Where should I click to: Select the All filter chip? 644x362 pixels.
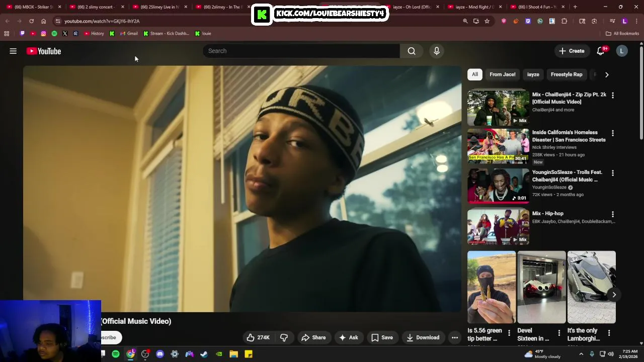coord(474,74)
